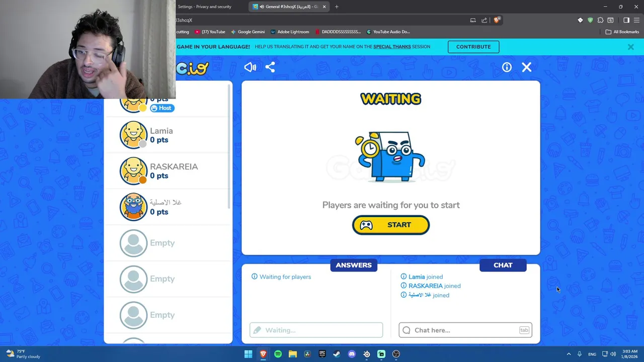644x362 pixels.
Task: Switch the ENG input language indicator
Action: pos(592,354)
